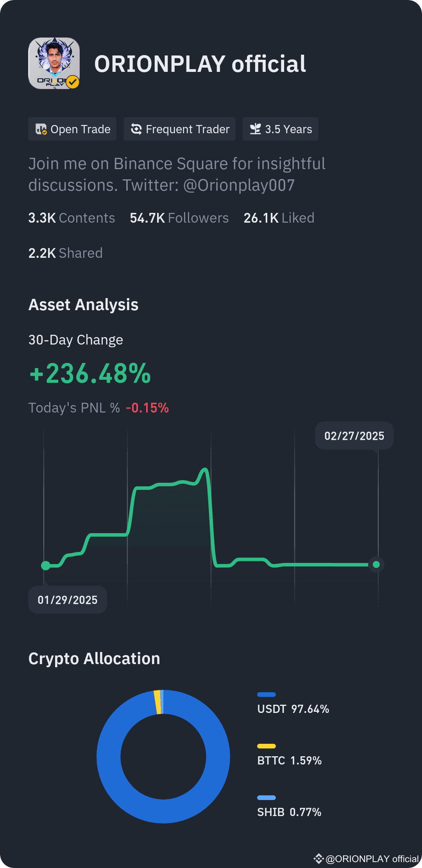This screenshot has height=868, width=422.
Task: Click the 54.7K Followers count
Action: click(x=179, y=218)
